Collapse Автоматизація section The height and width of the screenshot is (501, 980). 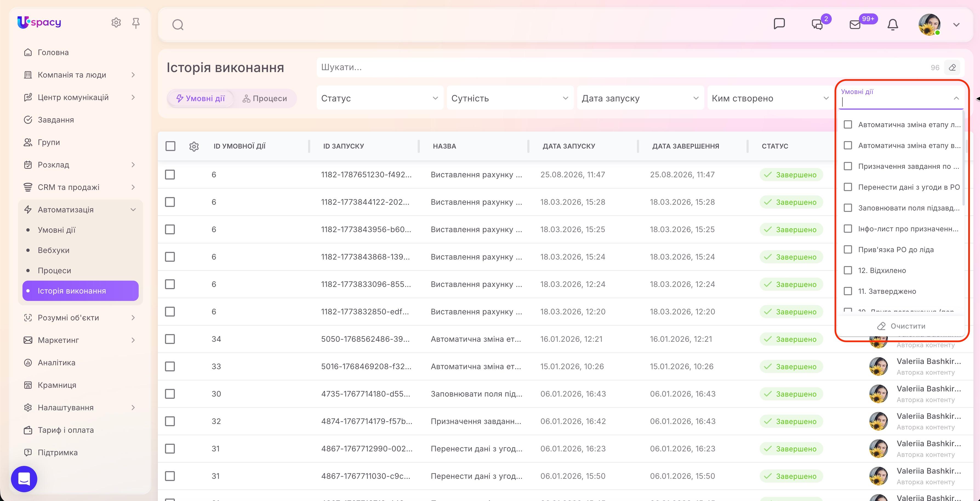click(133, 210)
